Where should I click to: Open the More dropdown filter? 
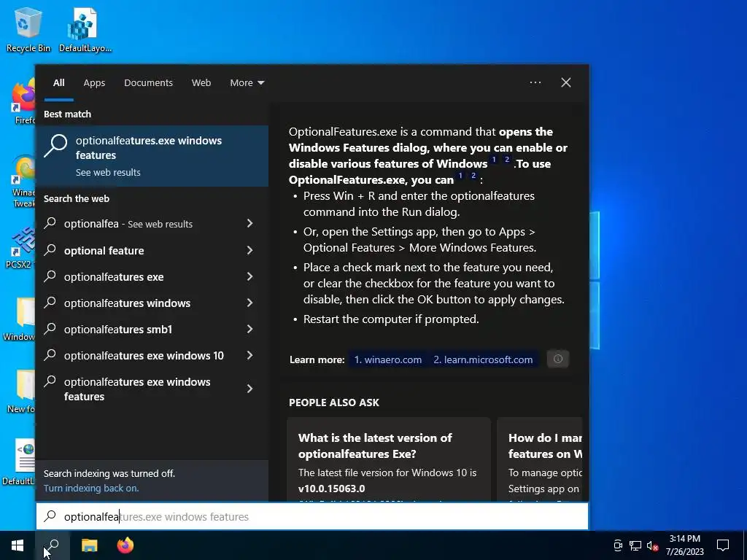tap(247, 83)
